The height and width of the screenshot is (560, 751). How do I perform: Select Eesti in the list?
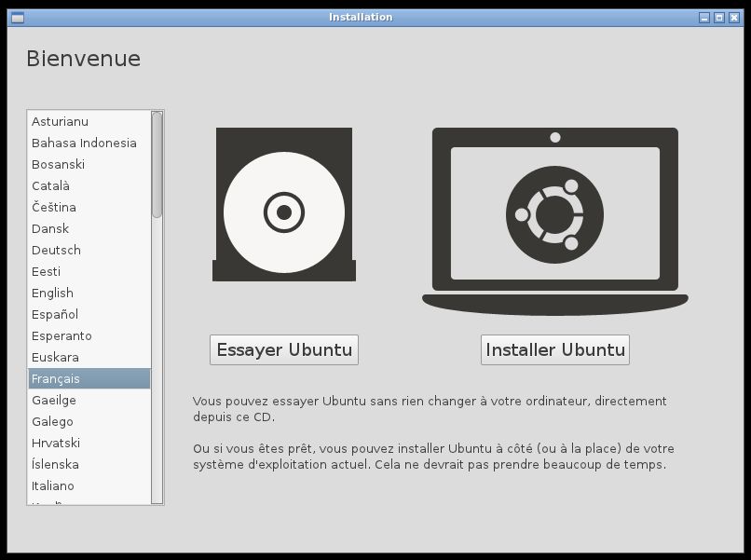(x=89, y=272)
